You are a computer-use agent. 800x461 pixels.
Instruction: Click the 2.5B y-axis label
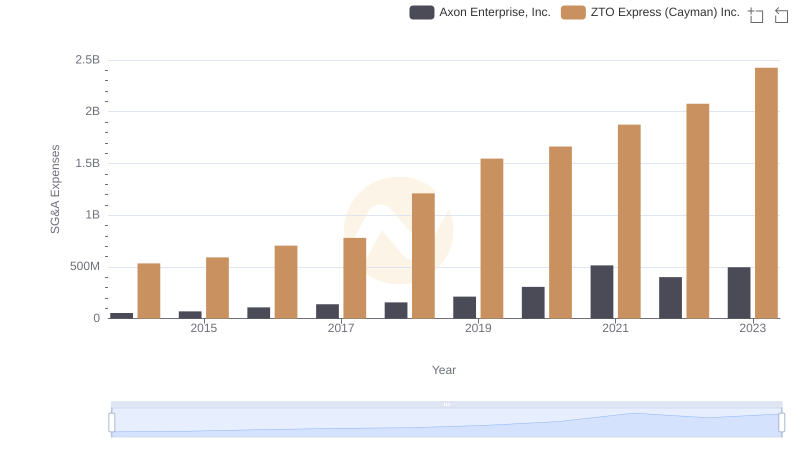88,60
